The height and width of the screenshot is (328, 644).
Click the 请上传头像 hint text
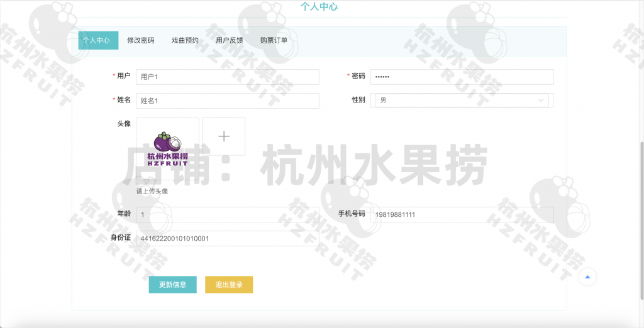[x=152, y=191]
